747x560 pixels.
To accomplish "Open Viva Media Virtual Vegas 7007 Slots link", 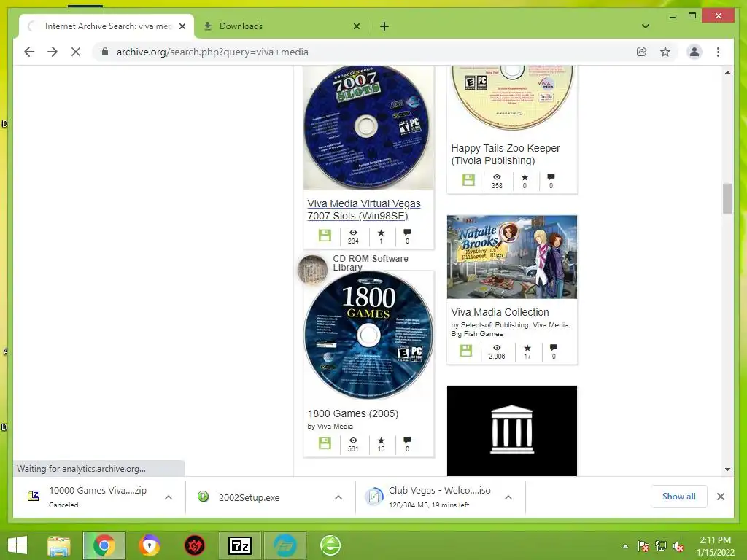I will pos(364,209).
